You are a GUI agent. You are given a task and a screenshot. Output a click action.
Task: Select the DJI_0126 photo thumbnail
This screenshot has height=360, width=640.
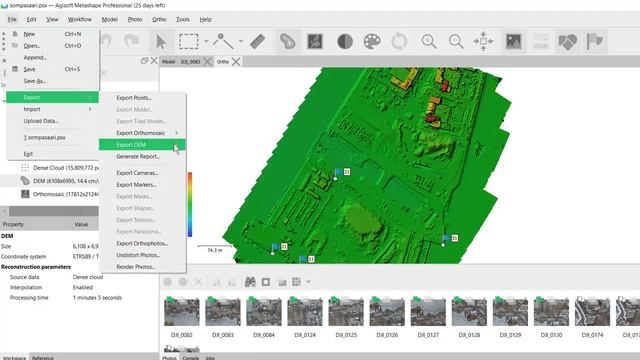tap(387, 312)
